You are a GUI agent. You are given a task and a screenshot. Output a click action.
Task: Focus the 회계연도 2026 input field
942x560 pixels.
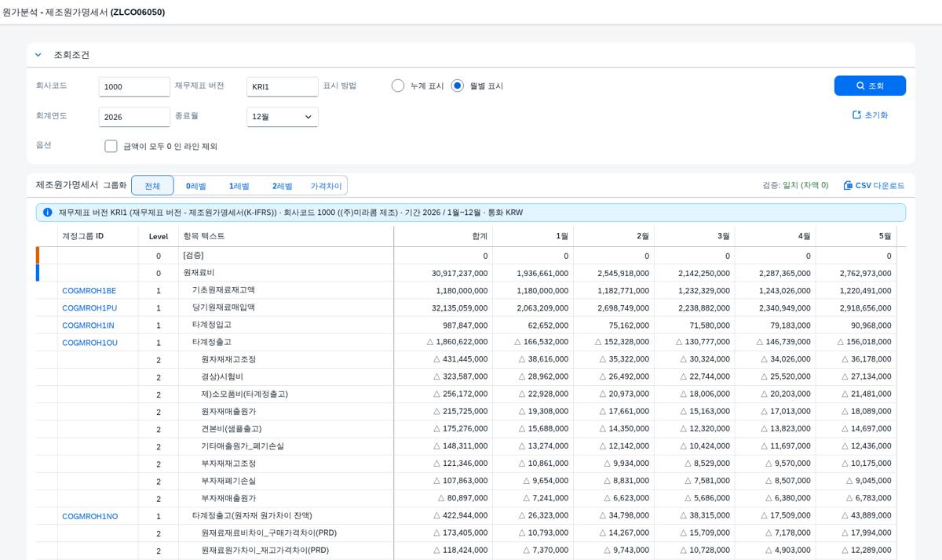click(134, 117)
